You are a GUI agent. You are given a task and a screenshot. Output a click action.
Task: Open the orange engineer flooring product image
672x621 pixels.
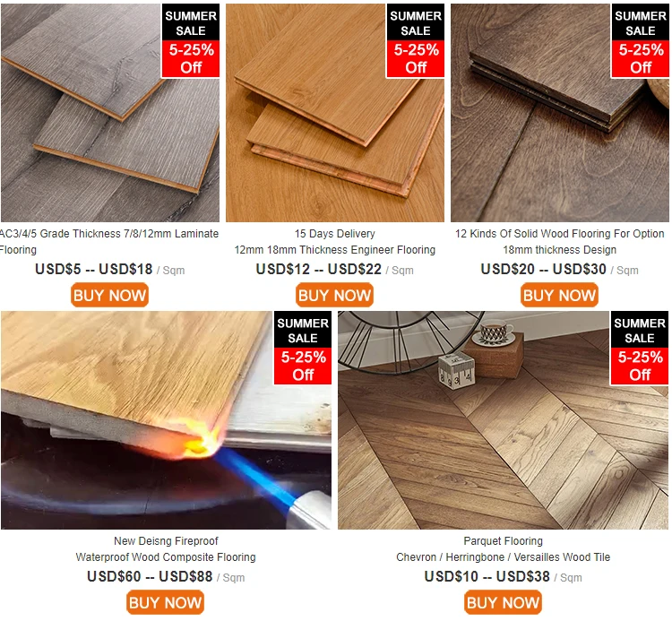335,113
